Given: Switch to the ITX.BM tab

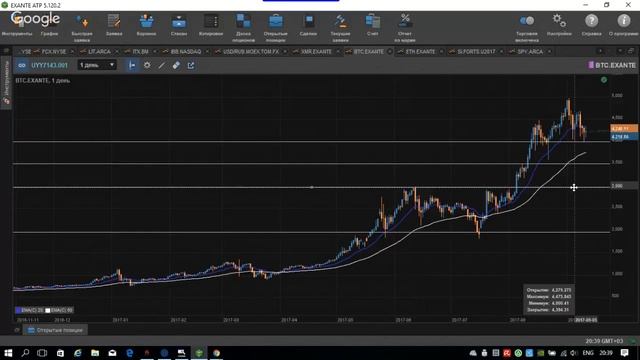Looking at the screenshot, I should coord(140,51).
